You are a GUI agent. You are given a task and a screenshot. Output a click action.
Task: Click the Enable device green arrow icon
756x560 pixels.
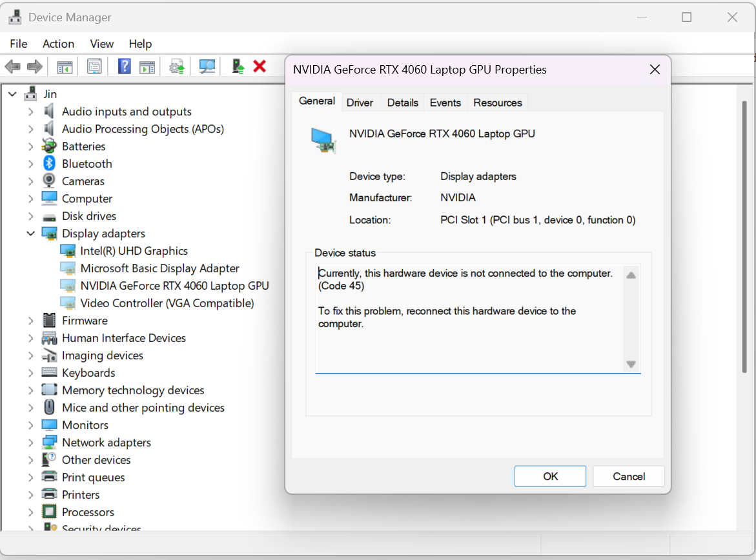tap(238, 66)
